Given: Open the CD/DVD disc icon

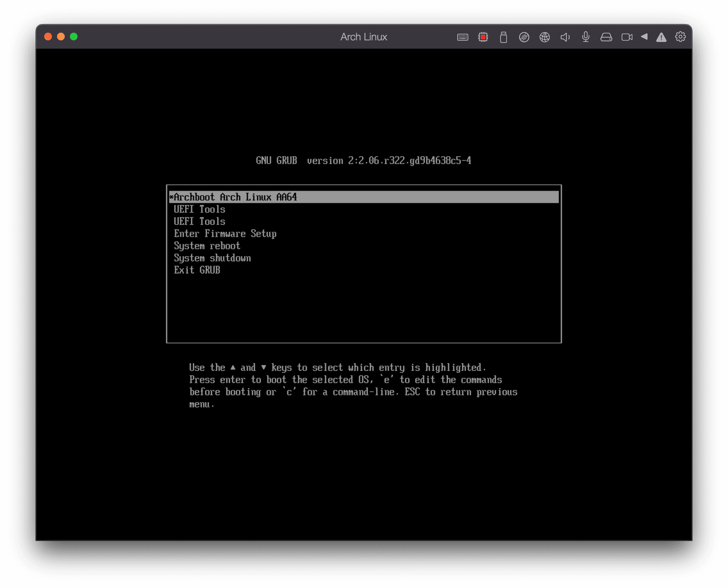Looking at the screenshot, I should (524, 37).
